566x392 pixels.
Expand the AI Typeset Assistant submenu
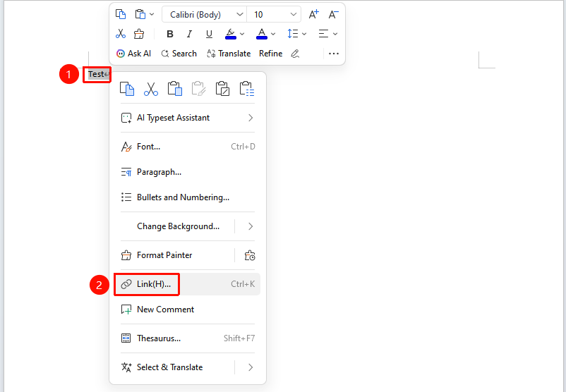coord(188,118)
